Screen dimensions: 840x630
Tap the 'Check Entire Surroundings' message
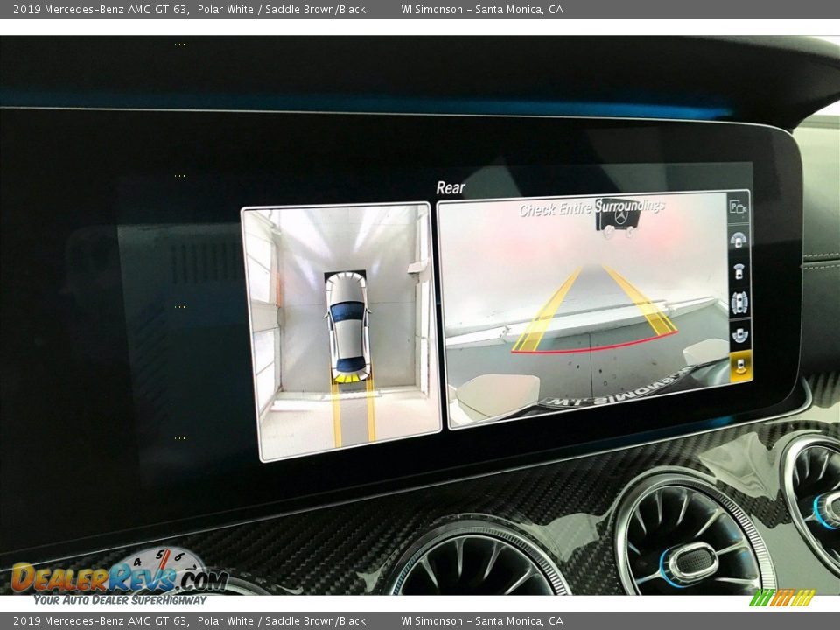592,207
